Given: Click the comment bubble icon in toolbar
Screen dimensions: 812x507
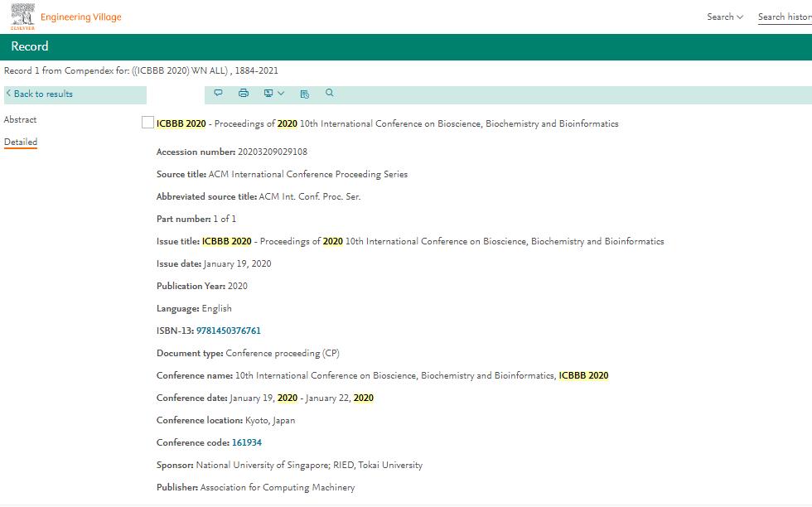Looking at the screenshot, I should [218, 94].
